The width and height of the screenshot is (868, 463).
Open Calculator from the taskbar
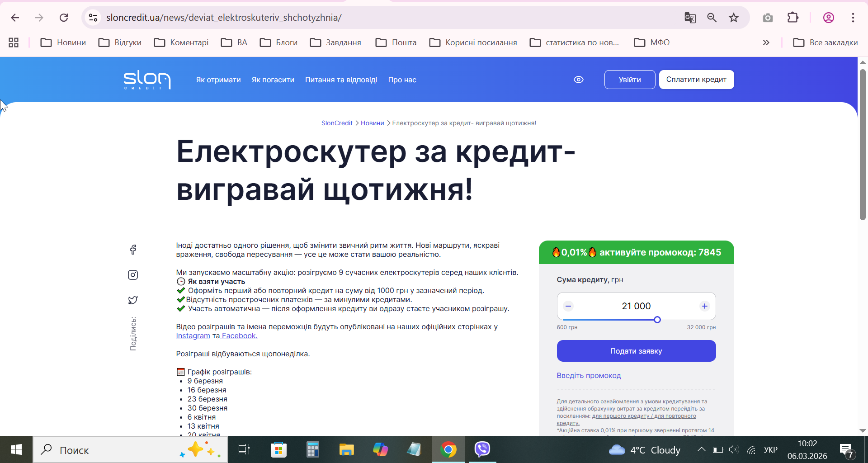[312, 449]
